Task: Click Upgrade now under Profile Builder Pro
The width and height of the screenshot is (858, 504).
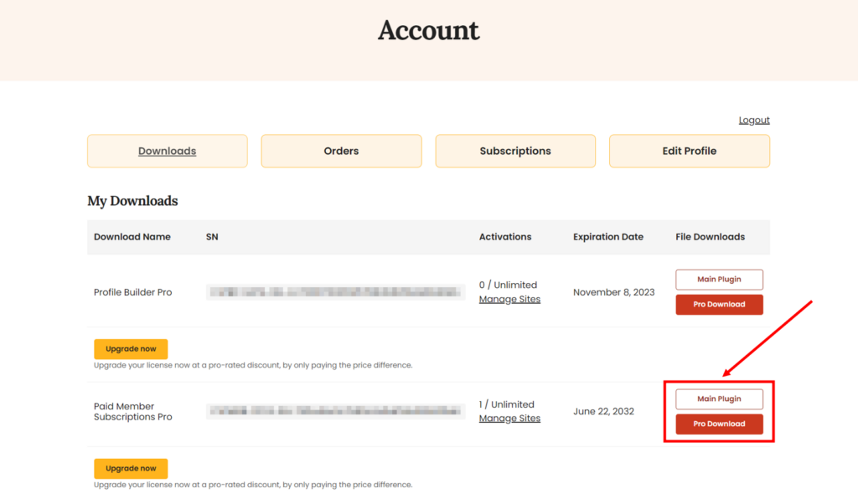Action: (131, 349)
